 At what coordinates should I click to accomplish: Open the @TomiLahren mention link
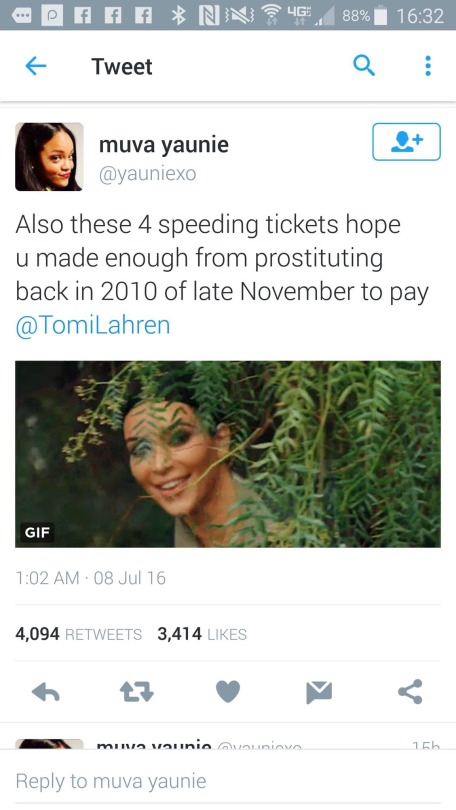click(93, 325)
